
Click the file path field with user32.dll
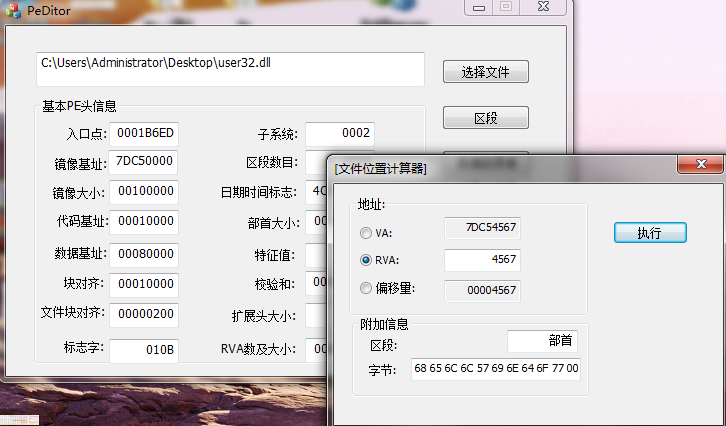point(231,69)
